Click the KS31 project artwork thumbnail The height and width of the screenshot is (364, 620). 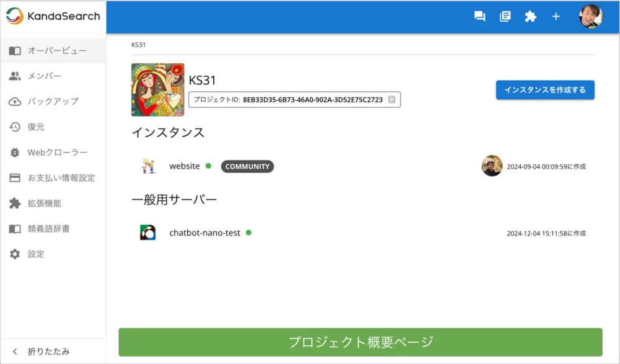pyautogui.click(x=157, y=89)
